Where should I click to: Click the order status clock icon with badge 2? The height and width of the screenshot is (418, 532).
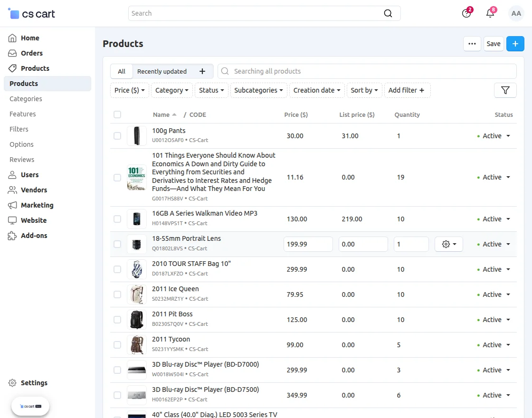tap(466, 13)
